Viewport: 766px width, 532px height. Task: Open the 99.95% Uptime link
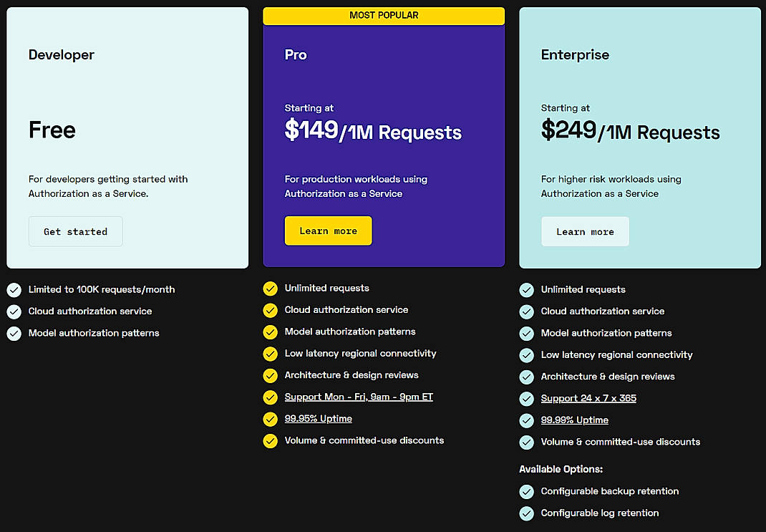(318, 418)
